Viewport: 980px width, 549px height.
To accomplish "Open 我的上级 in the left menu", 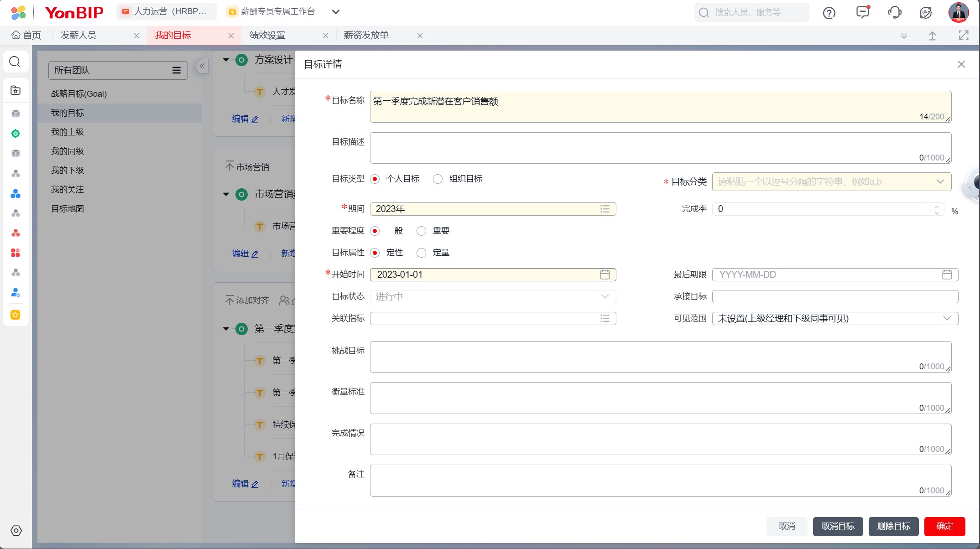I will [68, 132].
